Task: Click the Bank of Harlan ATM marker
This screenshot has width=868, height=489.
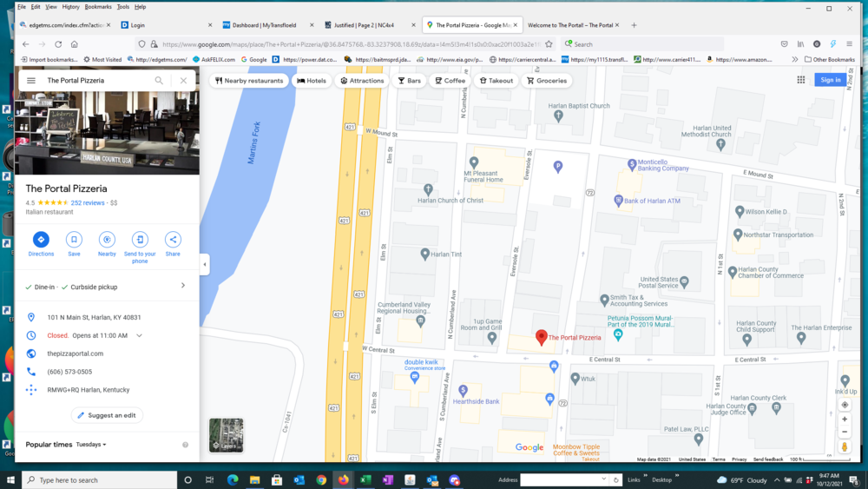Action: (618, 201)
